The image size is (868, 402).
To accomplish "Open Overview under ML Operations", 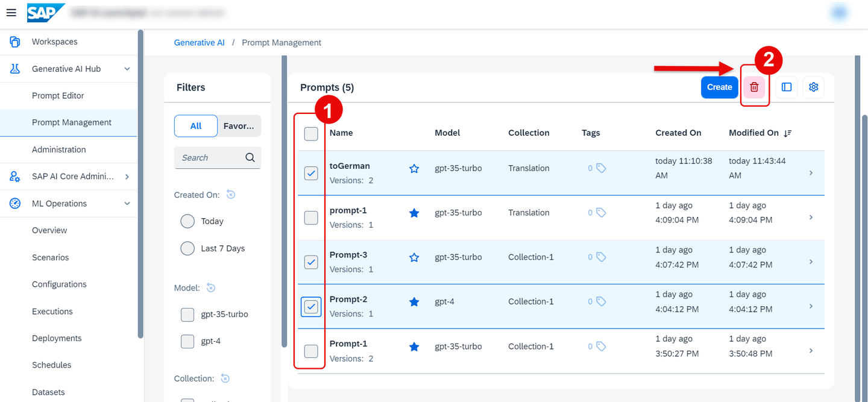I will (x=69, y=230).
